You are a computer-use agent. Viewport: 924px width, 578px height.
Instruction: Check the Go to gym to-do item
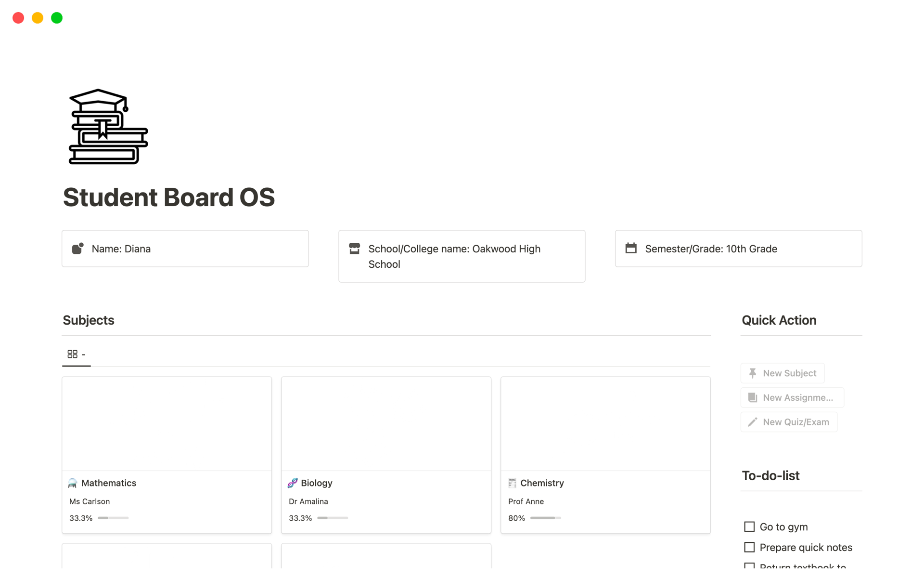[749, 526]
